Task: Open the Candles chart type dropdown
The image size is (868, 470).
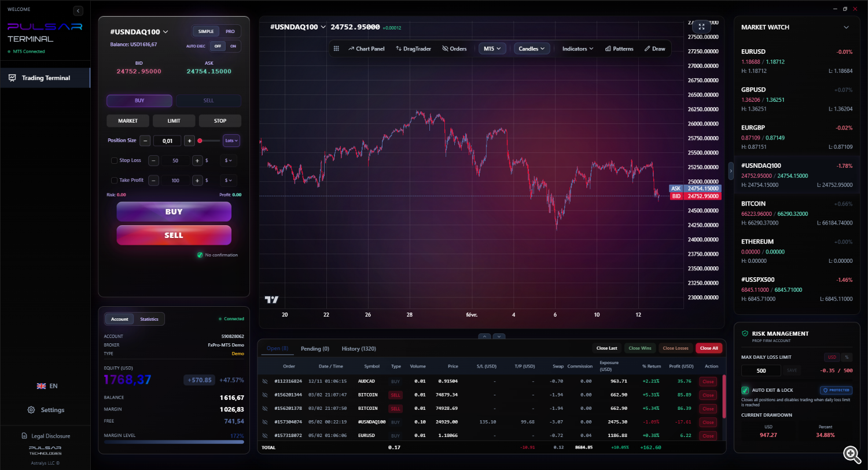Action: point(532,49)
